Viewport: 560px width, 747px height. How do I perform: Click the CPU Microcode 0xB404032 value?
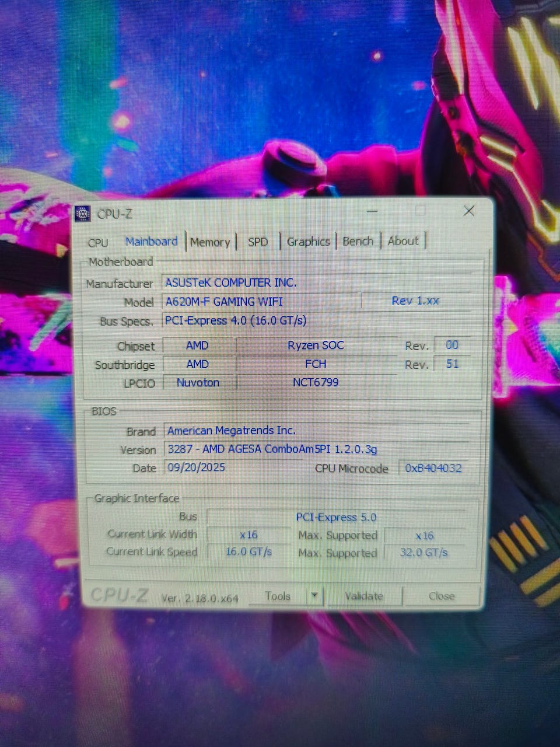[434, 468]
